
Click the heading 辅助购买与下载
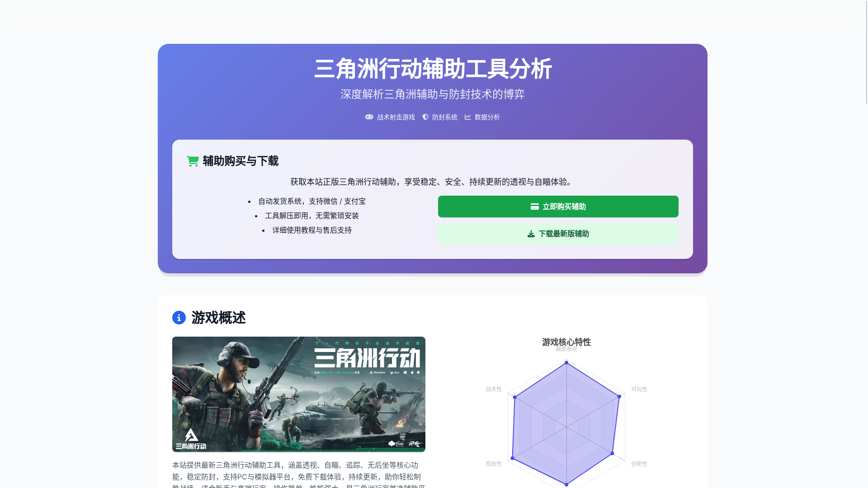click(x=241, y=161)
